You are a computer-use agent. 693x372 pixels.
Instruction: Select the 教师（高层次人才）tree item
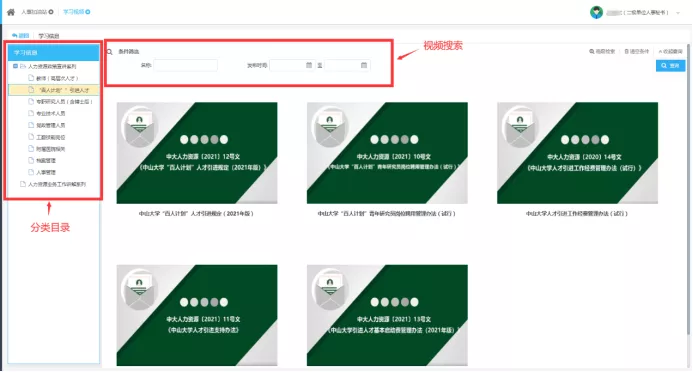coord(57,78)
